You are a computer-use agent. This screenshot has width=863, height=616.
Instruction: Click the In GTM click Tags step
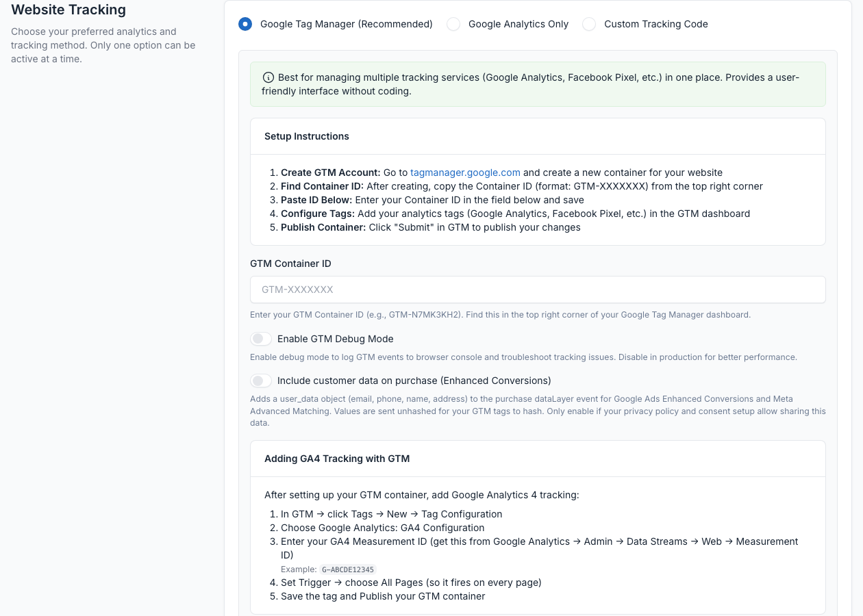click(x=391, y=514)
